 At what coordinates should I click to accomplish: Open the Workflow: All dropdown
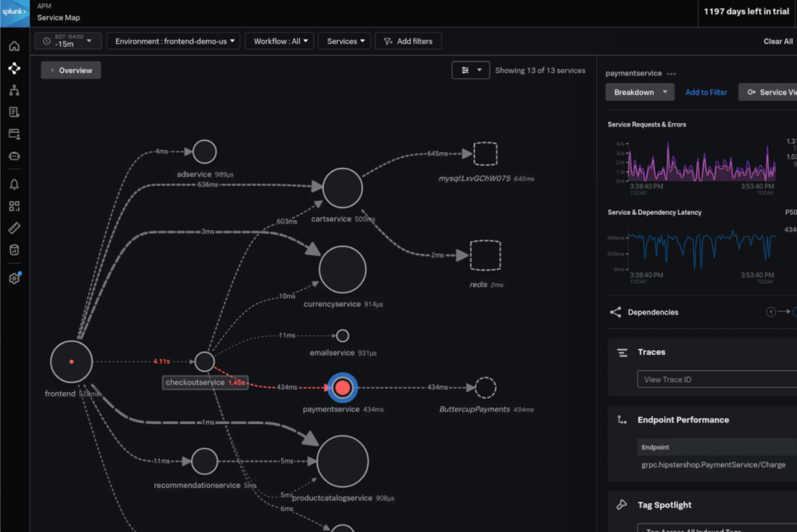pos(279,41)
